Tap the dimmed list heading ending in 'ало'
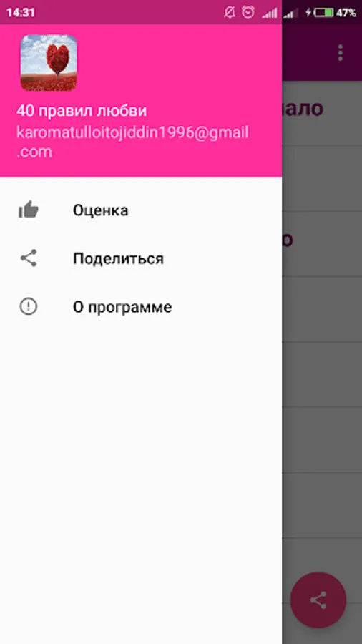362x644 pixels. click(303, 108)
